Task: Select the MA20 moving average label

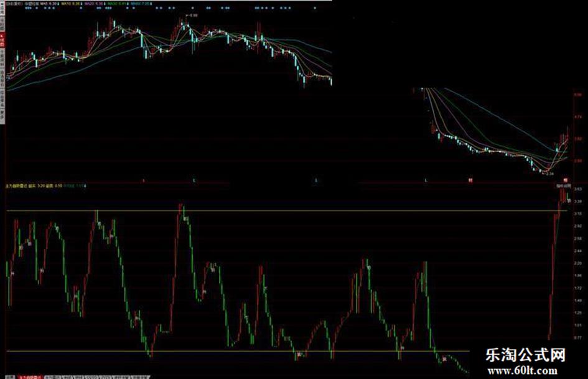Action: (93, 4)
